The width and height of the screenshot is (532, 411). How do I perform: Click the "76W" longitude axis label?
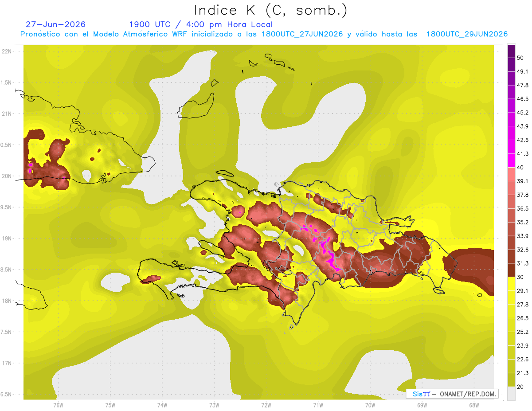coord(58,405)
